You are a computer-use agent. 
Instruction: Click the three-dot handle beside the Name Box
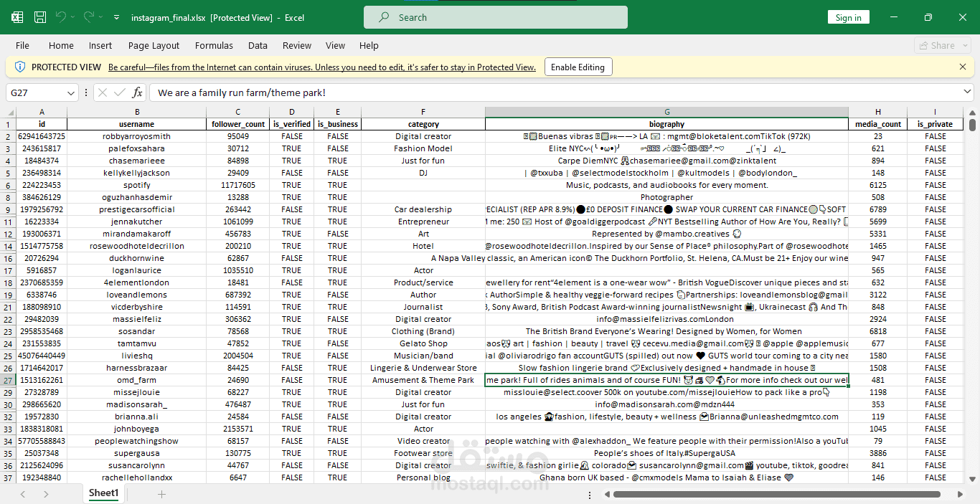point(87,92)
